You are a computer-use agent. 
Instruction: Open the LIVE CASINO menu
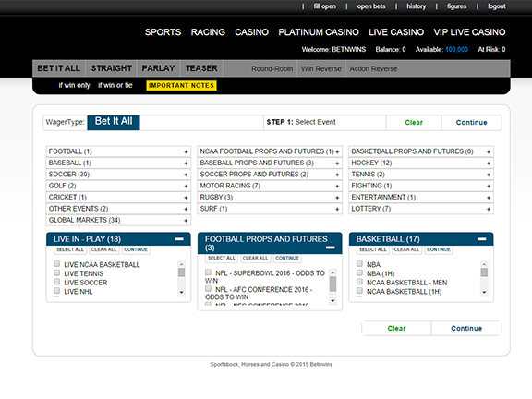[x=396, y=32]
